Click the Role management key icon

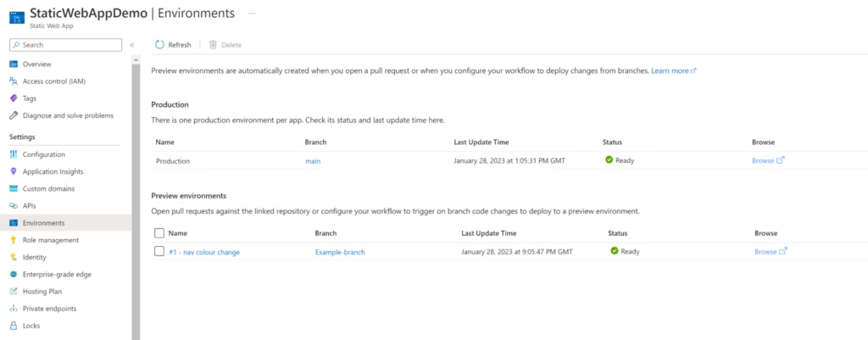(x=14, y=240)
